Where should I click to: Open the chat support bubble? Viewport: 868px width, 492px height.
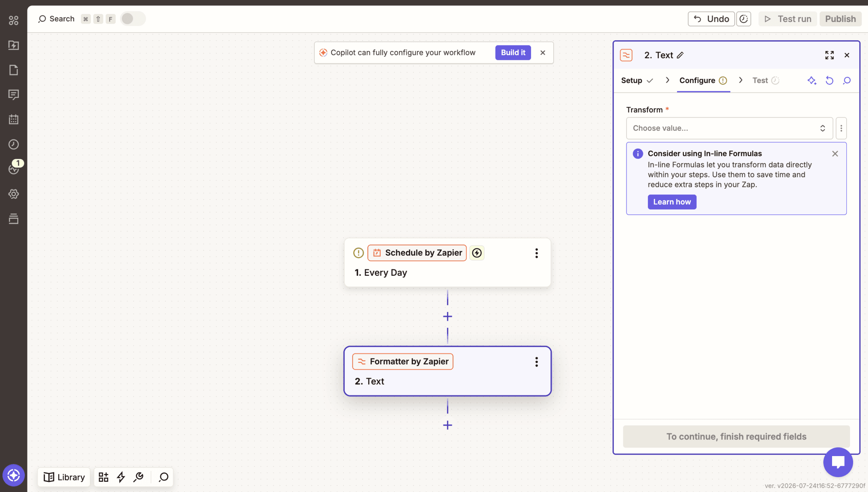[x=838, y=462]
